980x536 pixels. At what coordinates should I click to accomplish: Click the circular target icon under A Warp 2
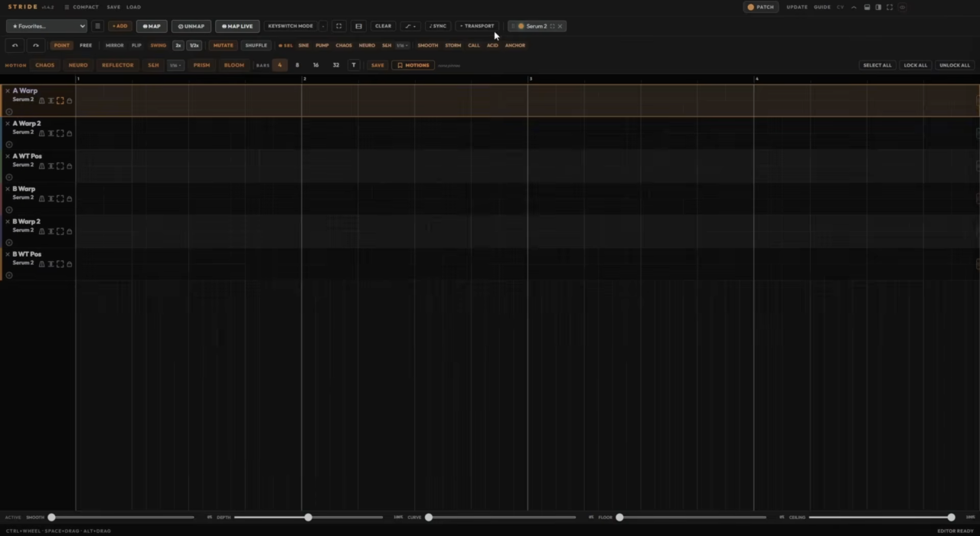(x=9, y=145)
